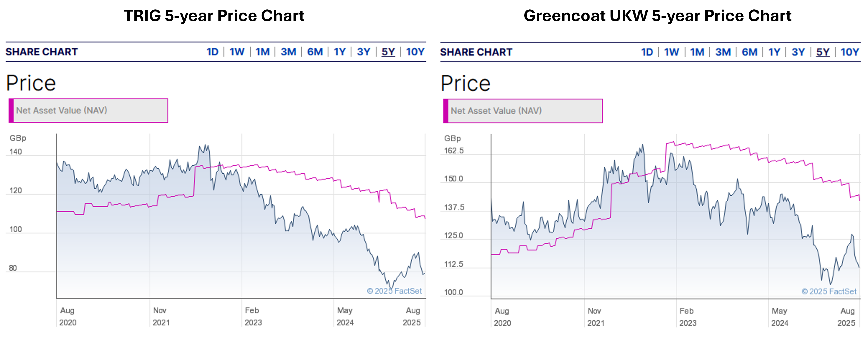Select 1D range on left share chart

[212, 52]
